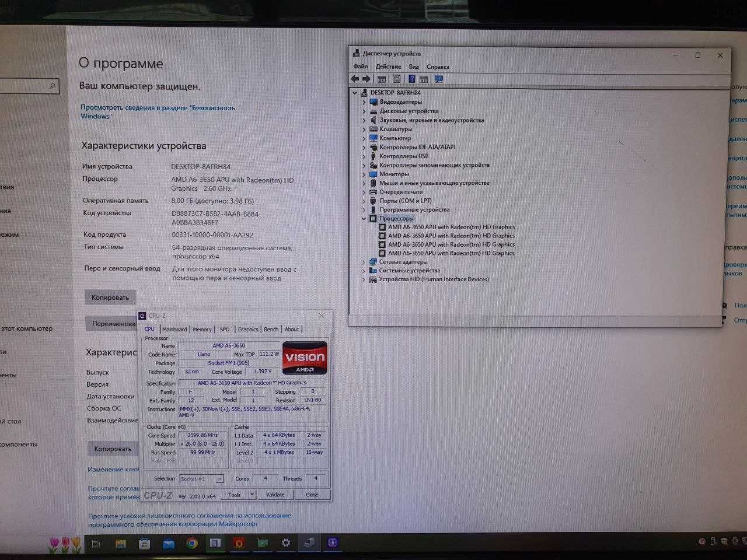Switch to Device Manager taskbar icon
The width and height of the screenshot is (747, 560).
[x=309, y=542]
